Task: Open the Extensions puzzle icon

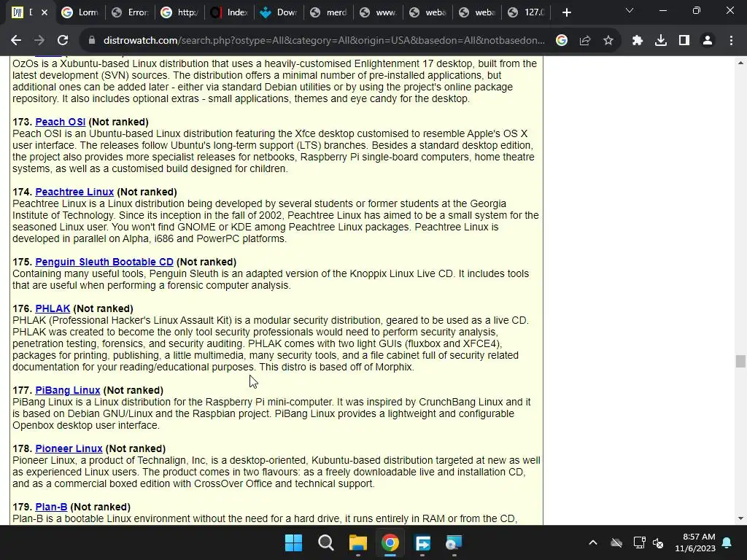Action: point(638,41)
